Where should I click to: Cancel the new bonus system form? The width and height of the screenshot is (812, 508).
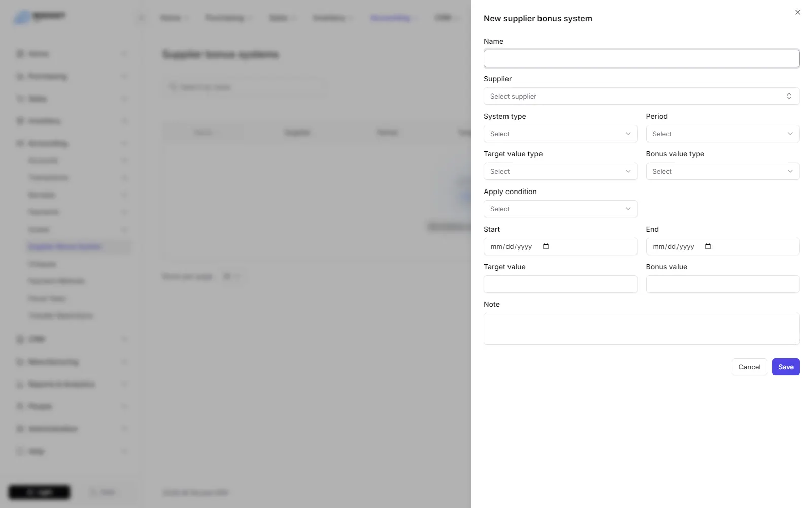(x=749, y=367)
